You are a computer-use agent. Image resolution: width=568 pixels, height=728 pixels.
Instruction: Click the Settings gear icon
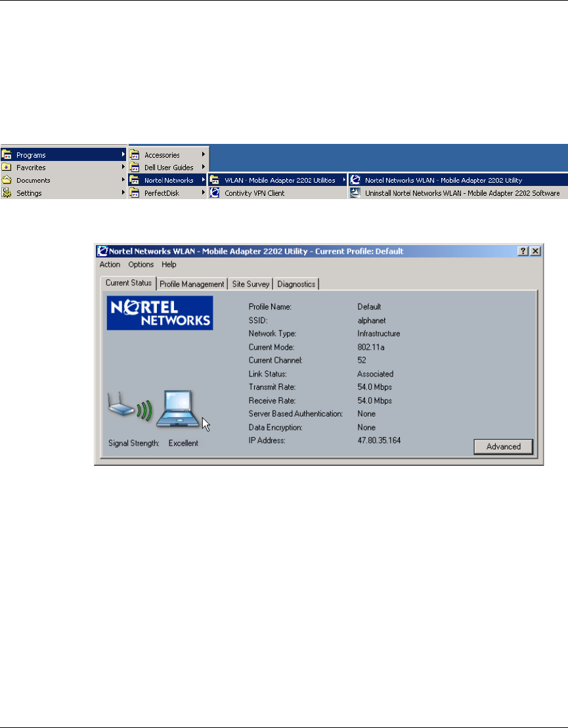tap(7, 193)
